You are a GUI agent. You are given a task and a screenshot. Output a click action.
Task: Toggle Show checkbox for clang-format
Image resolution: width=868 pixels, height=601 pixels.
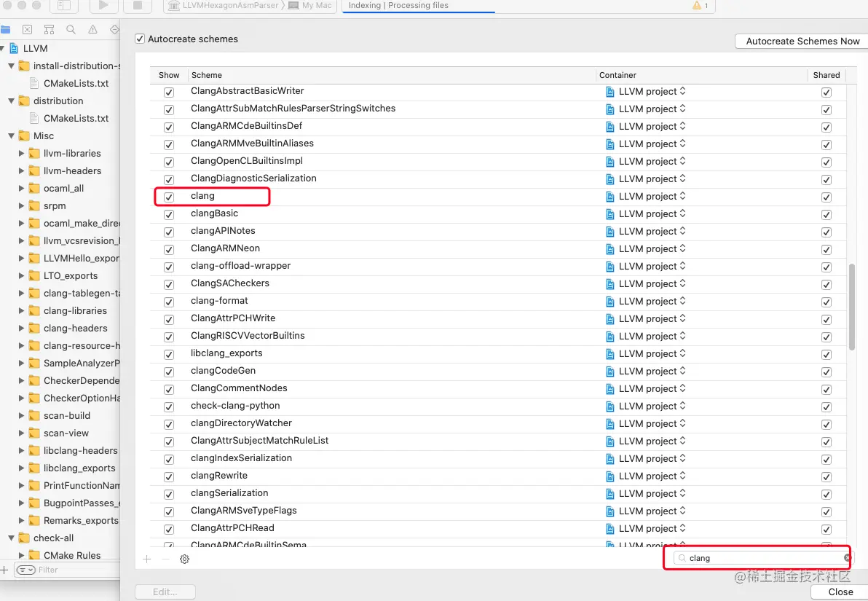pyautogui.click(x=169, y=302)
